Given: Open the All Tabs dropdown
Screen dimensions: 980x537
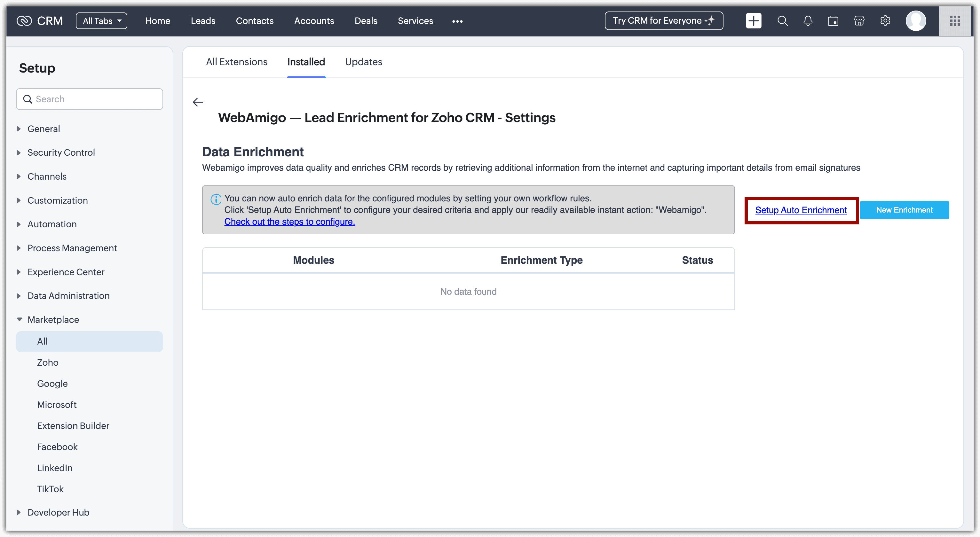Looking at the screenshot, I should click(102, 21).
